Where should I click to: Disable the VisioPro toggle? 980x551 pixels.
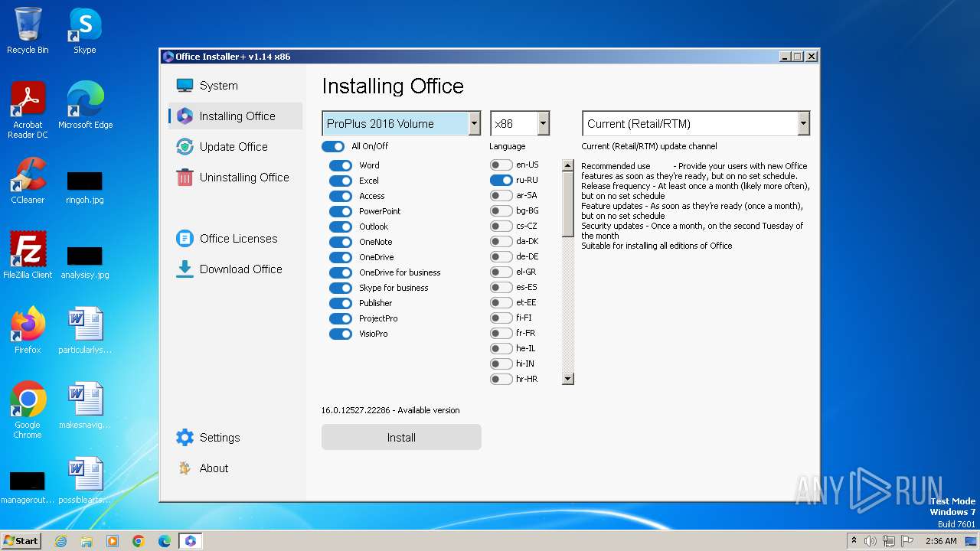pyautogui.click(x=341, y=334)
